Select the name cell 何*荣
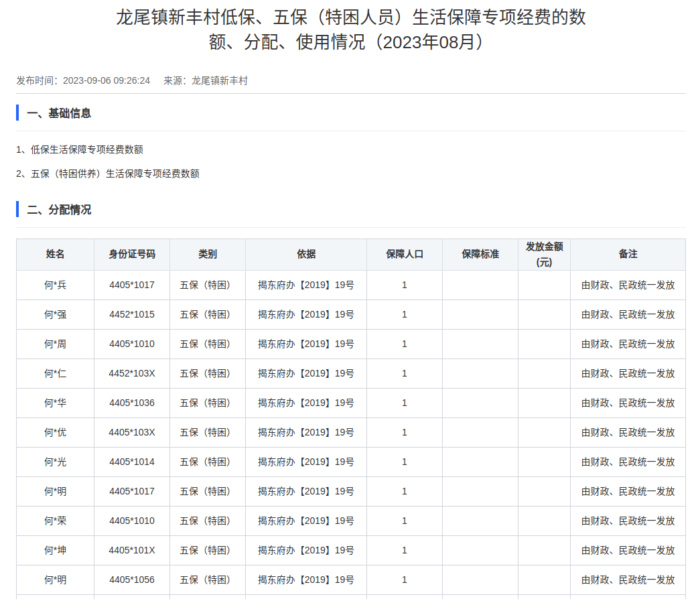 (56, 521)
